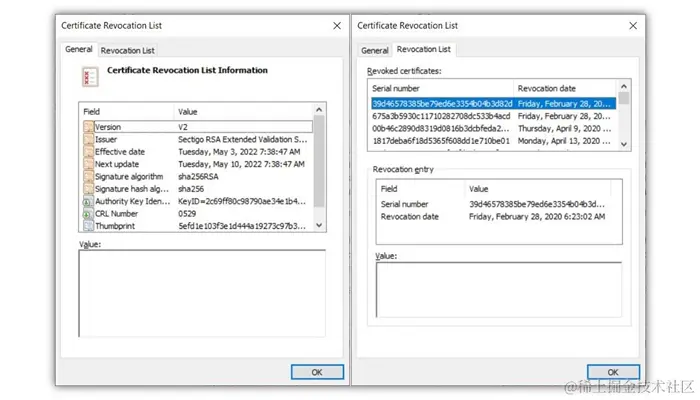Click the Value box in left dialog
700x400 pixels.
[202, 293]
